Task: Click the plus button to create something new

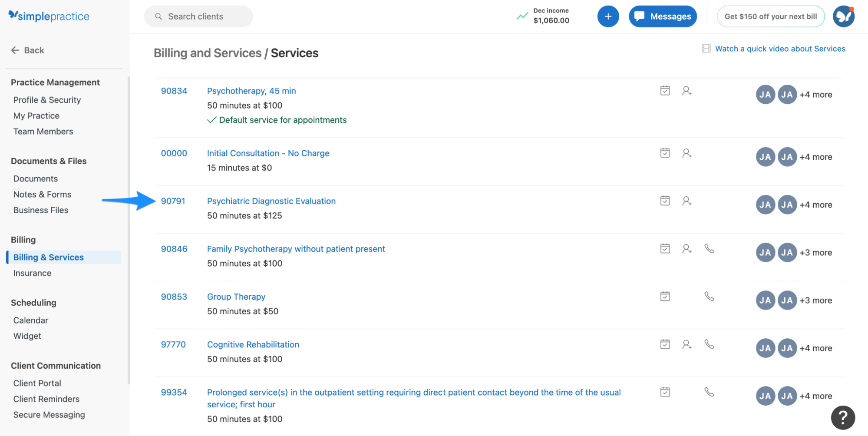Action: pyautogui.click(x=608, y=16)
